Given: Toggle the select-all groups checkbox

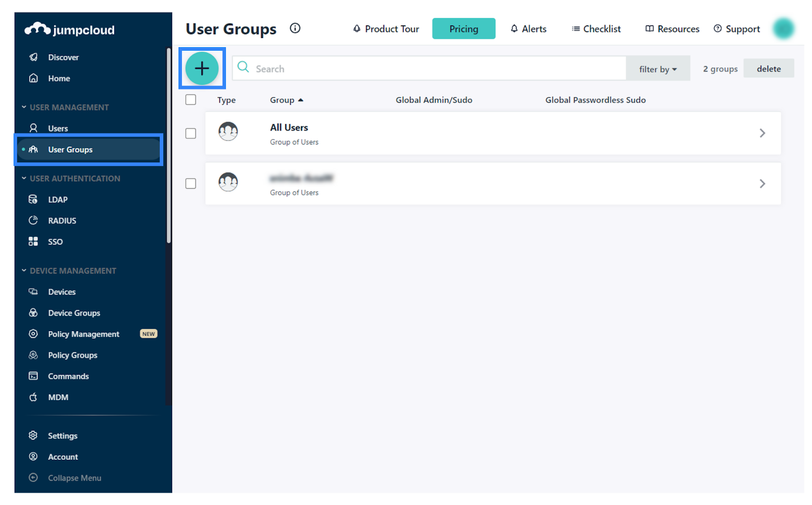Looking at the screenshot, I should click(191, 100).
